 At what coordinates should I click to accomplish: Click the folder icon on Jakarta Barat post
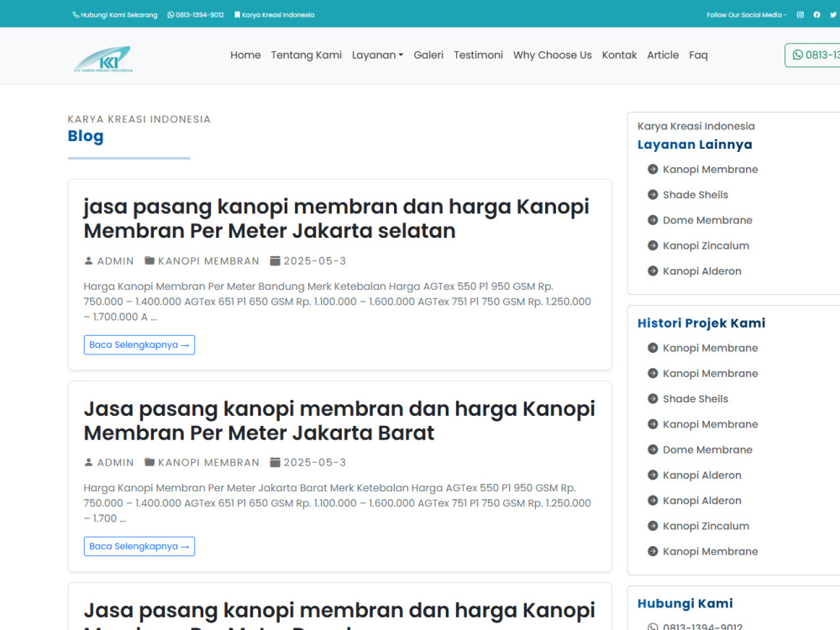[x=150, y=462]
